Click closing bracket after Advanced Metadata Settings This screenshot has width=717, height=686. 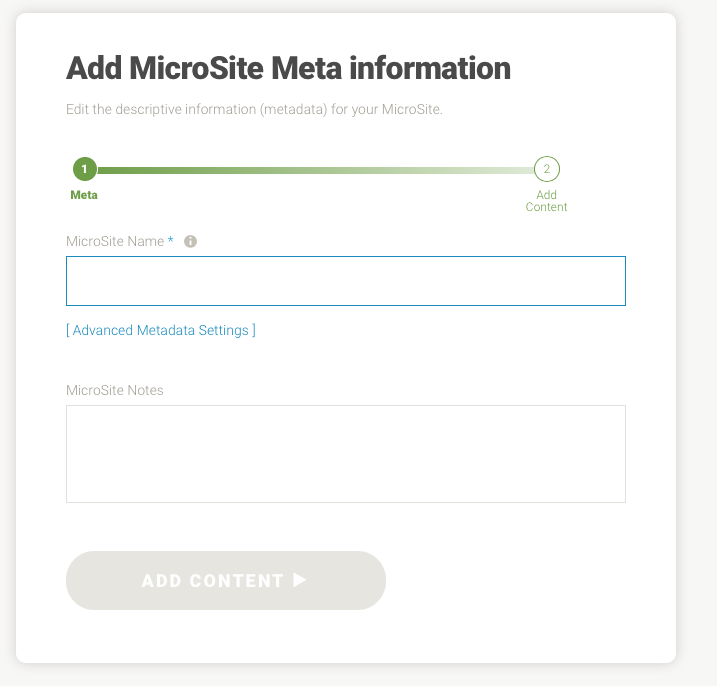click(x=254, y=330)
